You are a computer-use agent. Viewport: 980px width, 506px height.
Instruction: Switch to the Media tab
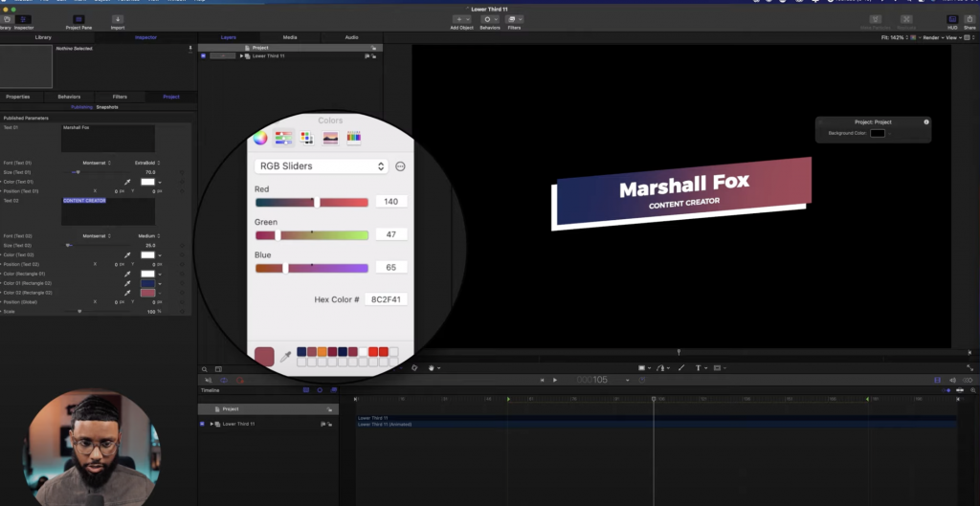tap(290, 37)
